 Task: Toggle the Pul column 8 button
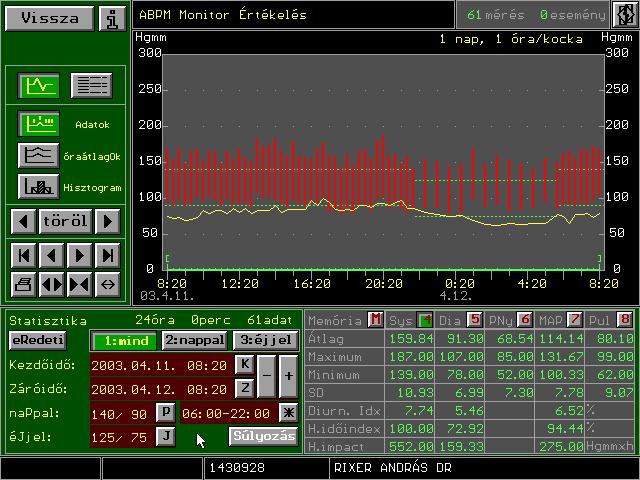click(x=625, y=320)
